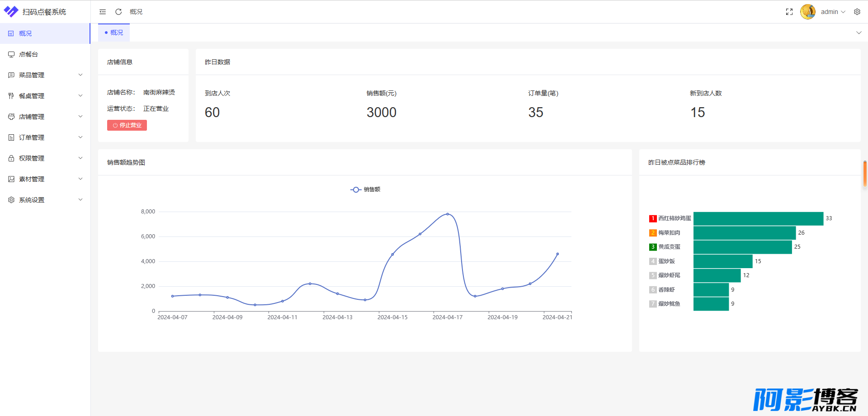This screenshot has height=416, width=868.
Task: Click the 订单量(笔) value 35
Action: click(x=536, y=112)
